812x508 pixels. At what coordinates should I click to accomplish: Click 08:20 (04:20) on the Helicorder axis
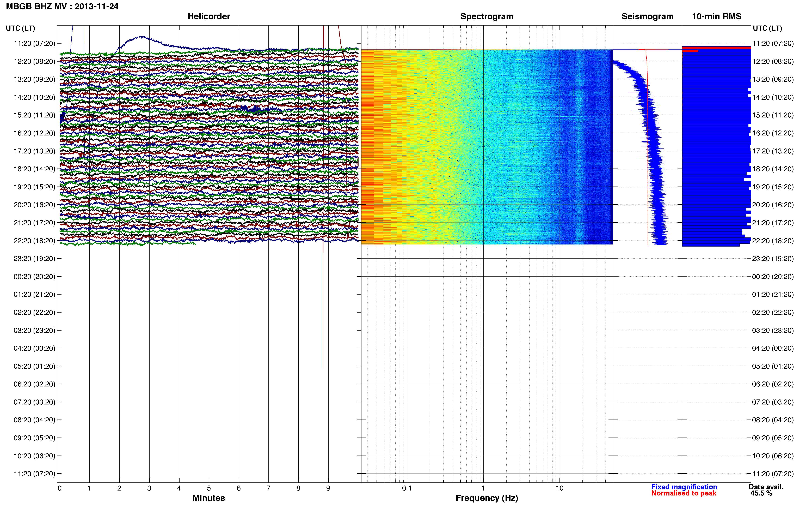(34, 420)
